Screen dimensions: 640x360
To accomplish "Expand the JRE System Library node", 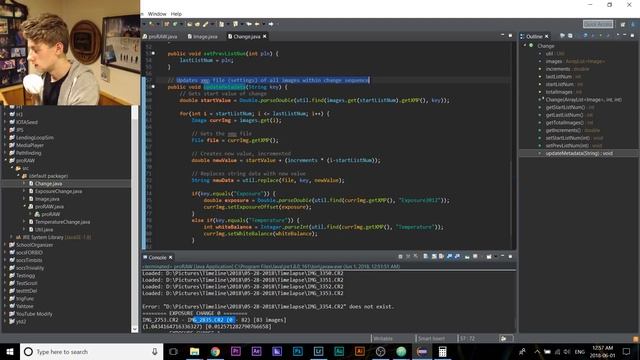I will coord(12,237).
